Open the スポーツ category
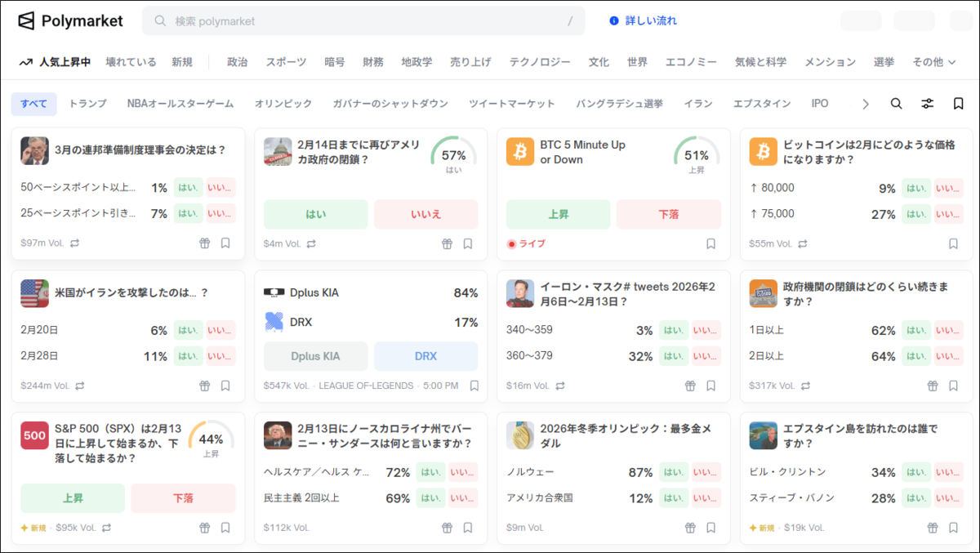The image size is (980, 553). (x=286, y=62)
